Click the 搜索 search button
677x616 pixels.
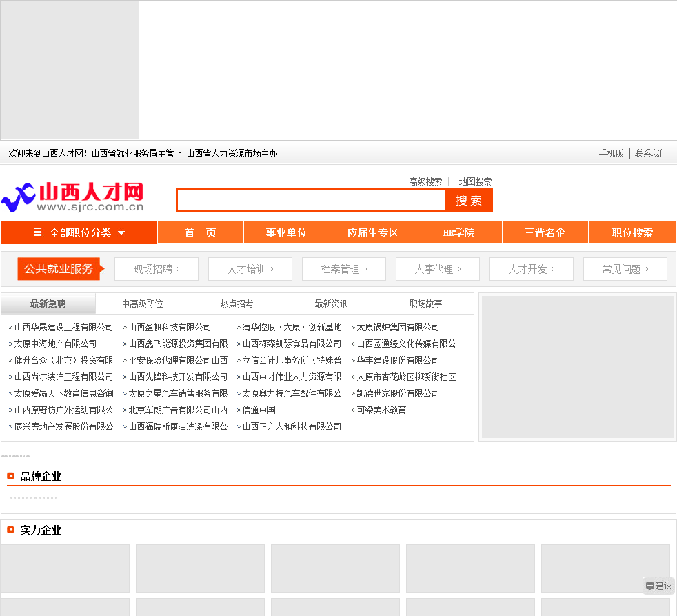(x=469, y=200)
